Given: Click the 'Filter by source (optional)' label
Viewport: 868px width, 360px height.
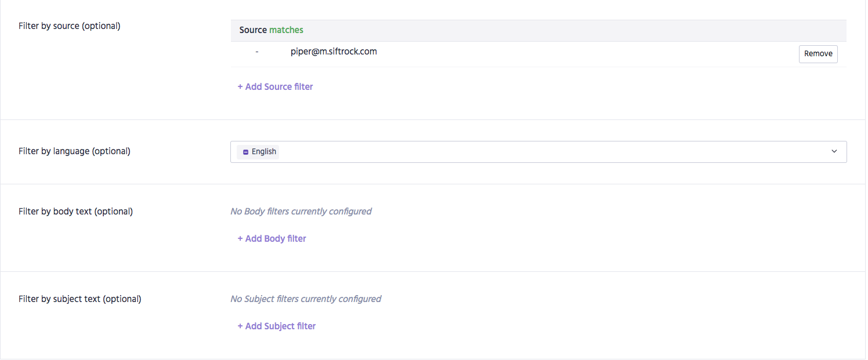Looking at the screenshot, I should tap(70, 26).
